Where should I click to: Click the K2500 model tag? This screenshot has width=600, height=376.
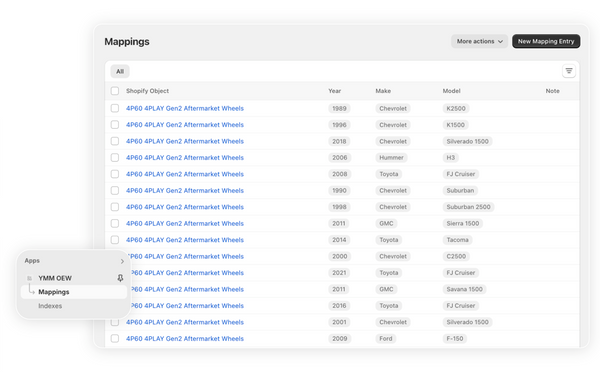[x=456, y=108]
